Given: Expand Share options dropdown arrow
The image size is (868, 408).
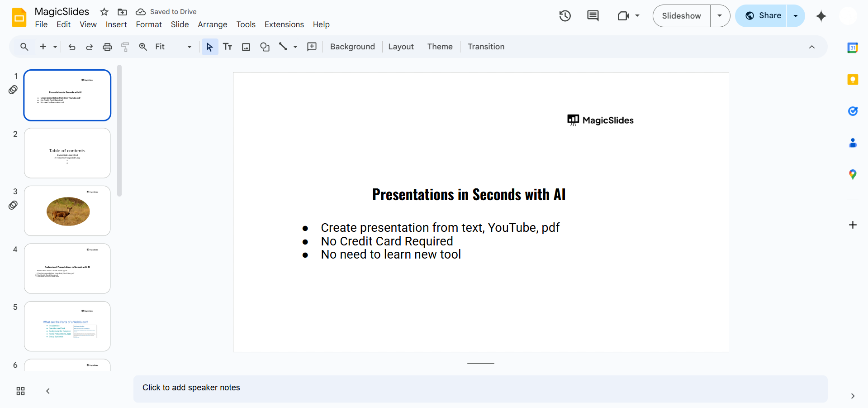Looking at the screenshot, I should coord(796,16).
